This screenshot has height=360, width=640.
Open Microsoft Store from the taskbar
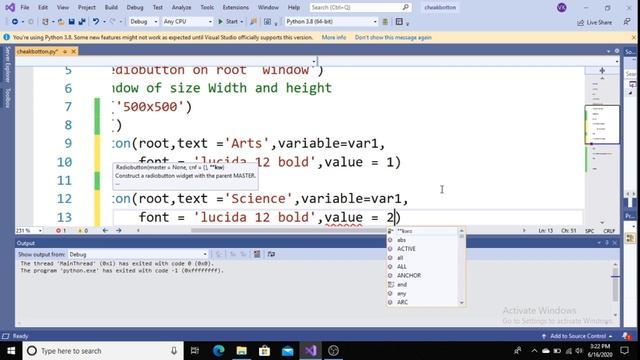pyautogui.click(x=264, y=351)
